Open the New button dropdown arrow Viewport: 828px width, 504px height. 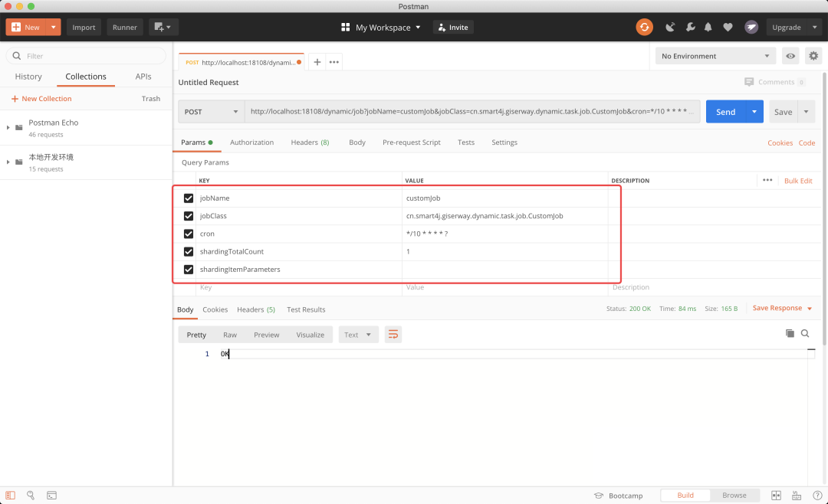(54, 27)
